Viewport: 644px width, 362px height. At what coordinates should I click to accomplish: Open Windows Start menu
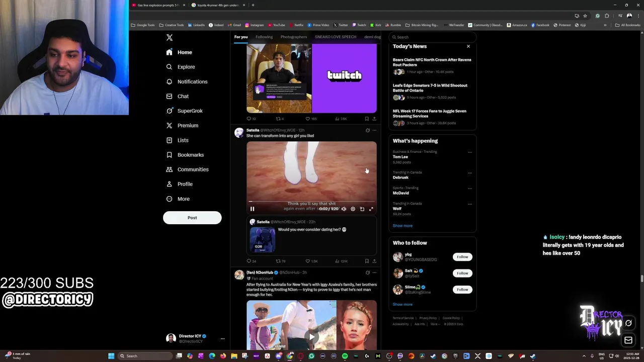(111, 356)
